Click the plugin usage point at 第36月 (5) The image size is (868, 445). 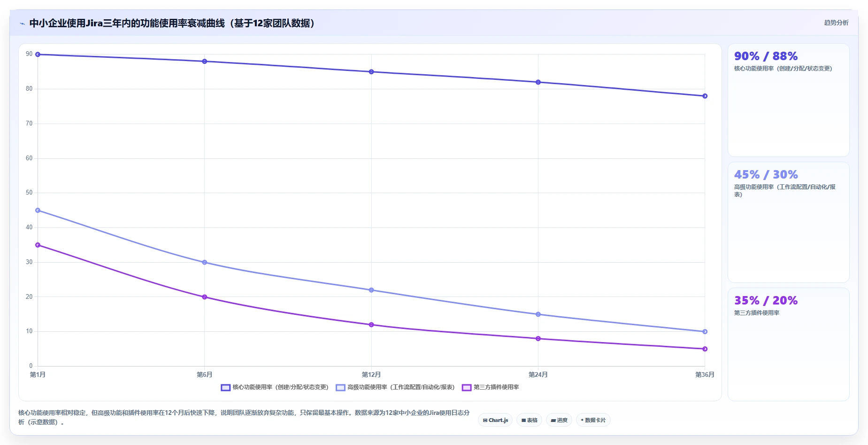705,349
